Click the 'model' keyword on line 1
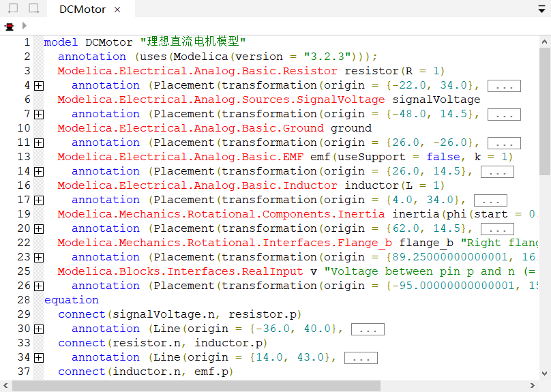551x392 pixels. [x=61, y=42]
